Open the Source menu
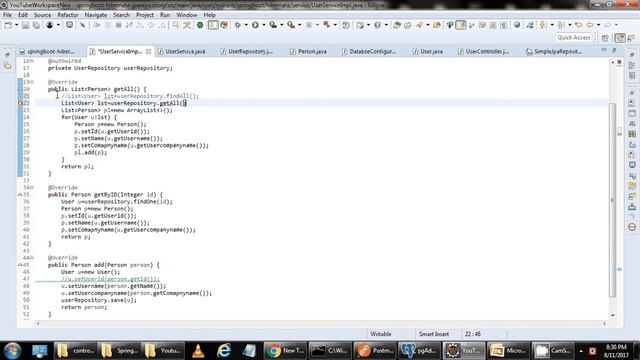Viewport: 640px width, 360px height. point(42,15)
